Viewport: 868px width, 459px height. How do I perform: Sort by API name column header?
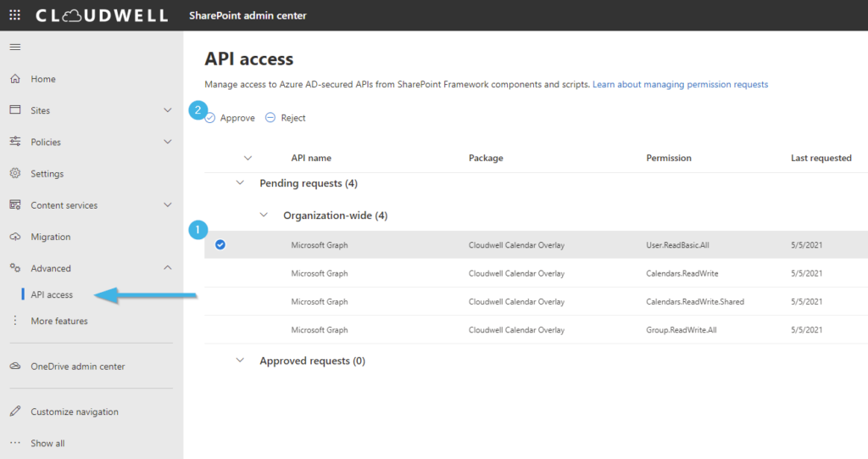tap(311, 158)
